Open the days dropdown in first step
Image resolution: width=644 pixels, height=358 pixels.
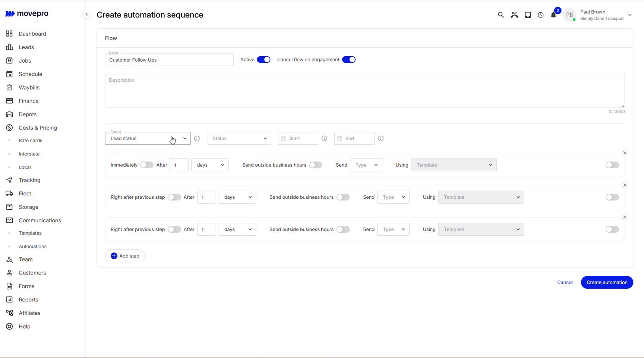[210, 165]
